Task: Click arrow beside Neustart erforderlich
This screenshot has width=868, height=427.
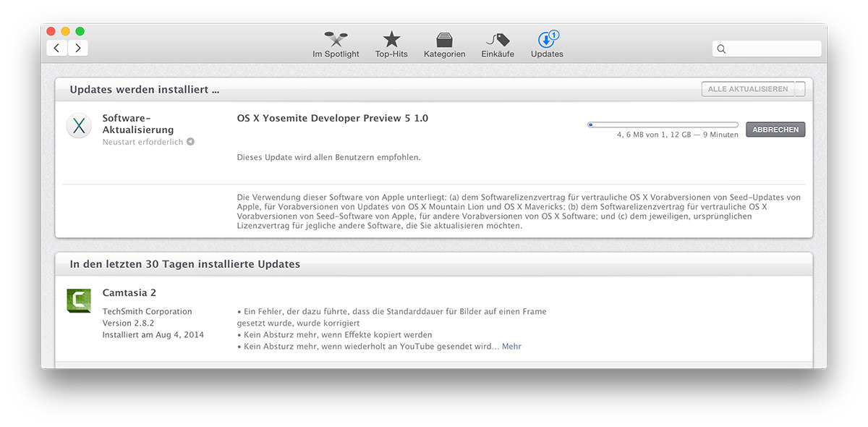Action: 190,143
